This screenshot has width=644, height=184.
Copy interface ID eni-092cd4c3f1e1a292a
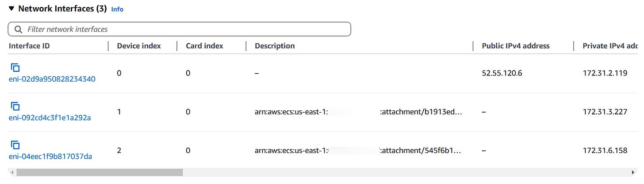pyautogui.click(x=15, y=106)
